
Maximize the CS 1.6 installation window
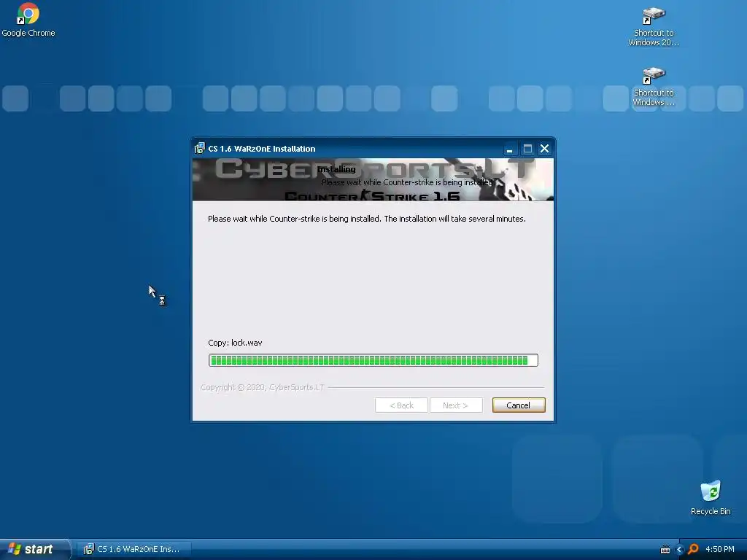[527, 149]
